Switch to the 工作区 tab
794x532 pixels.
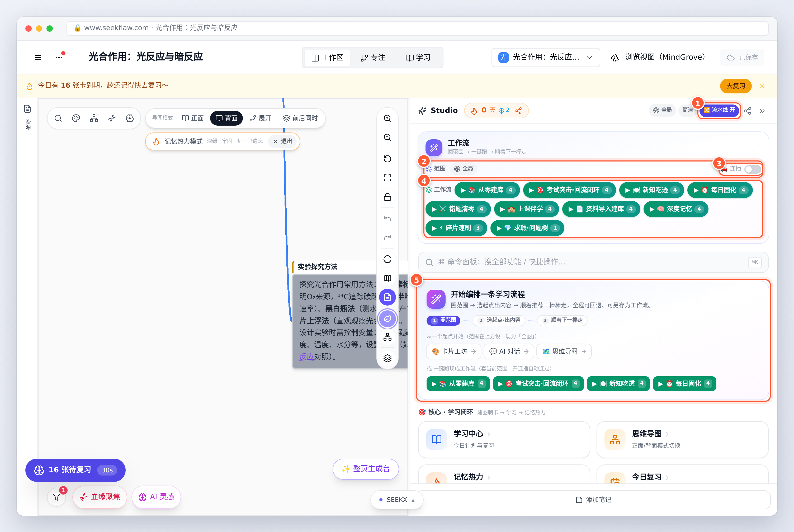click(x=327, y=58)
